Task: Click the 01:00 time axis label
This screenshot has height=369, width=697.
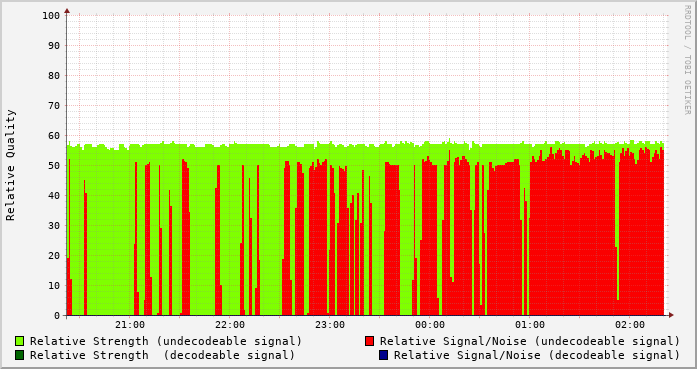Action: click(x=530, y=325)
